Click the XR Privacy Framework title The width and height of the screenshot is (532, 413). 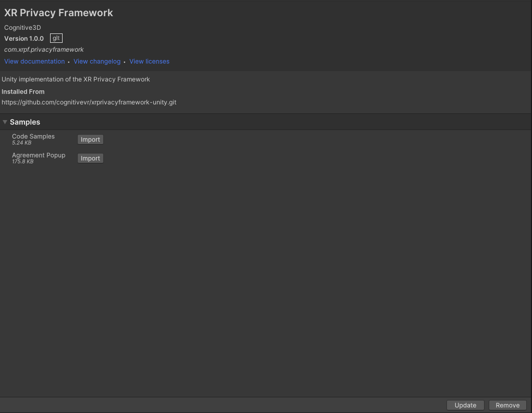click(x=58, y=13)
